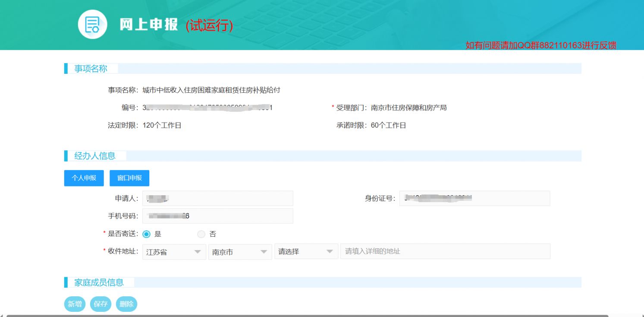Image resolution: width=644 pixels, height=317 pixels.
Task: Click the 请填入详细的地址 address field
Action: pos(446,251)
